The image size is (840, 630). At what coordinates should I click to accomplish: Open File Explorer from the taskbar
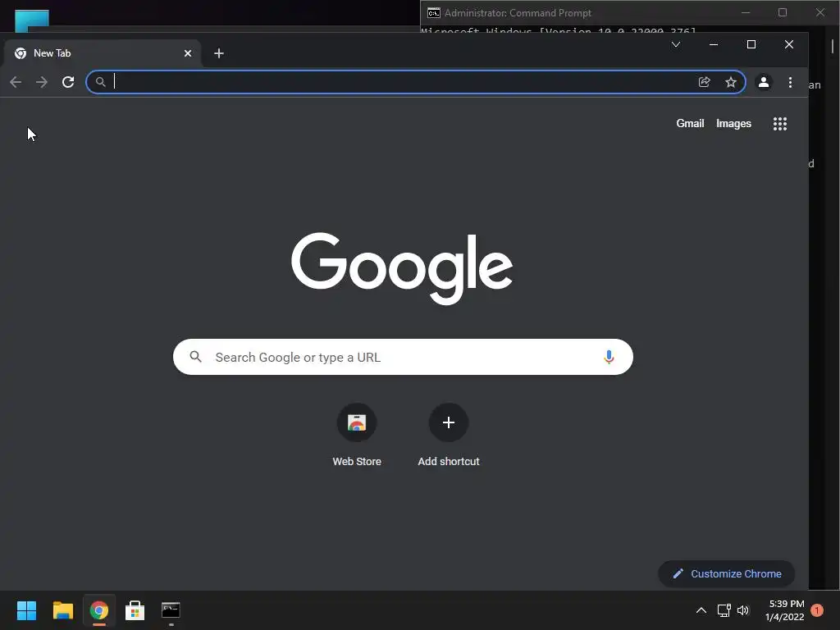coord(62,610)
